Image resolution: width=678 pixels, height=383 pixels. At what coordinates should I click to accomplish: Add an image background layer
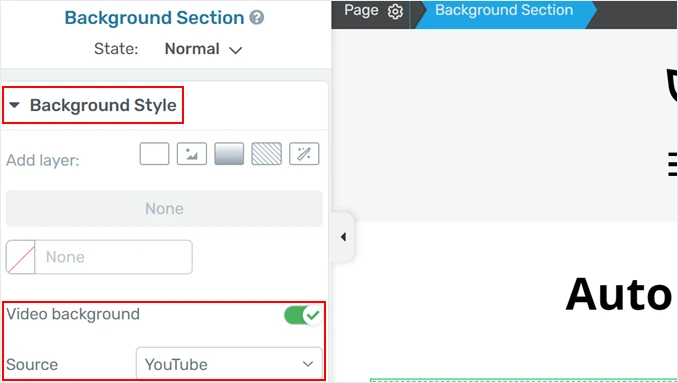click(x=192, y=154)
